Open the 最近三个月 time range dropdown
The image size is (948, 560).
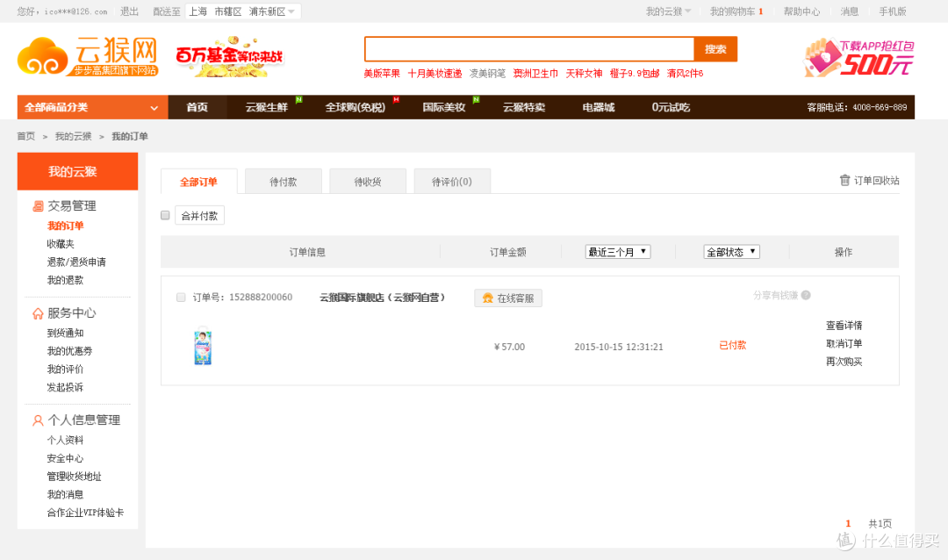(x=618, y=252)
